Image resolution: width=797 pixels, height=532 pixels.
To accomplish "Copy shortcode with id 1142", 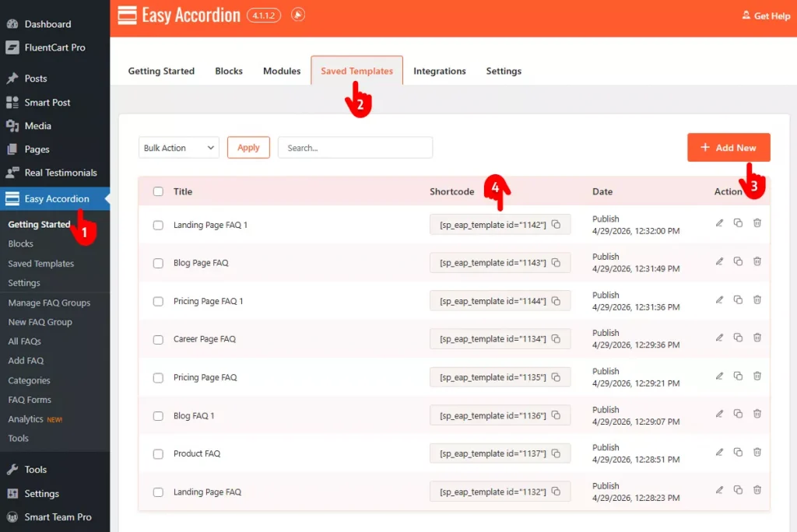I will coord(556,225).
